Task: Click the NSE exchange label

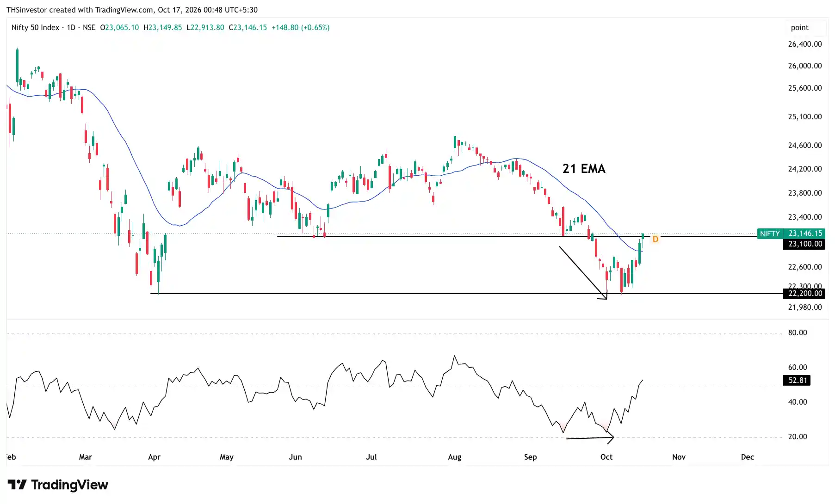Action: (89, 28)
